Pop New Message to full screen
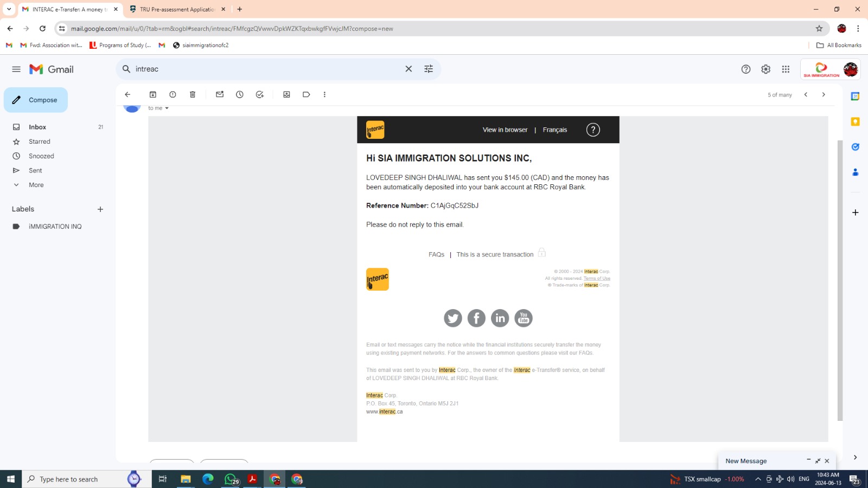 pos(818,461)
